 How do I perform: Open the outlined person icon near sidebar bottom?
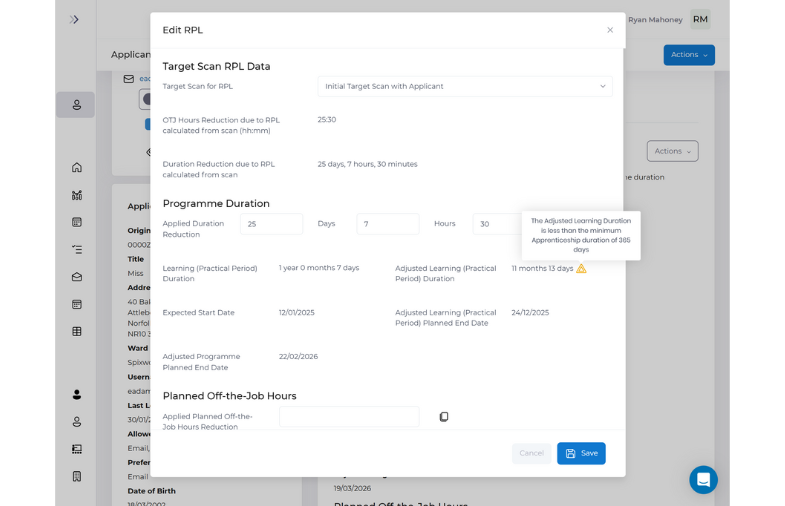pos(77,422)
